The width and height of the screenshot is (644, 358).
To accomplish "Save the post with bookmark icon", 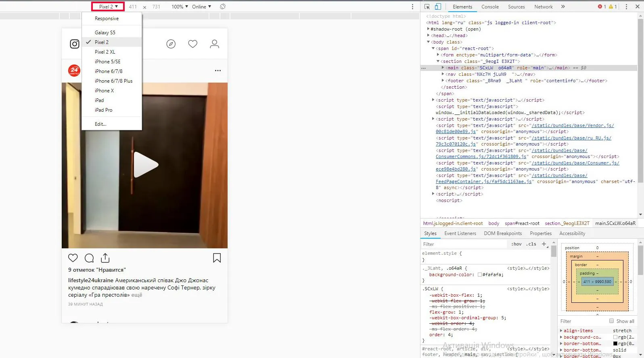I will point(217,258).
